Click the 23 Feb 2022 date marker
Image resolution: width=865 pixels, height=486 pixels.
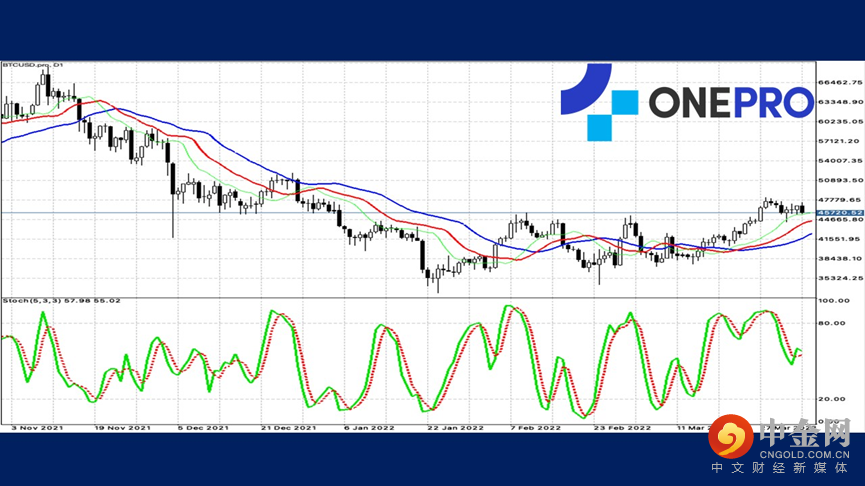point(622,427)
